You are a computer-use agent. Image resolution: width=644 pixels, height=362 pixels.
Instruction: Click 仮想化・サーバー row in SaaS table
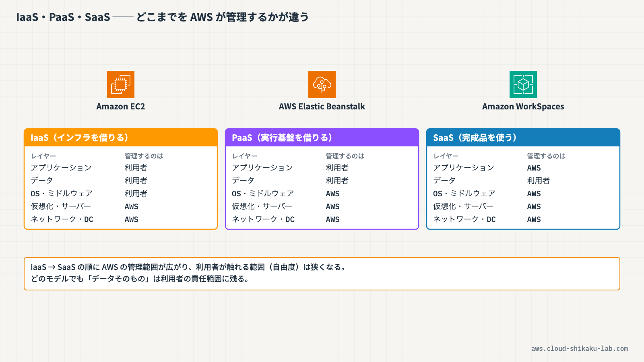(523, 206)
